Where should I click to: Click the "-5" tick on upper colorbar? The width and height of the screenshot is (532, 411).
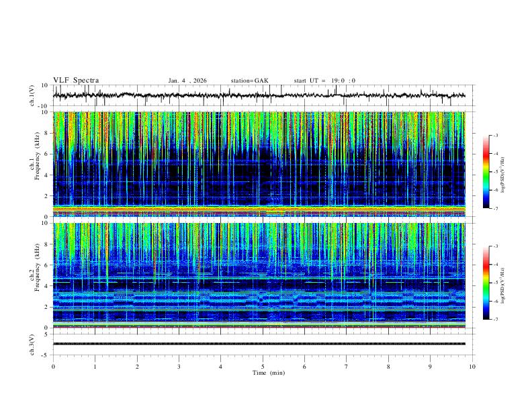[495, 172]
